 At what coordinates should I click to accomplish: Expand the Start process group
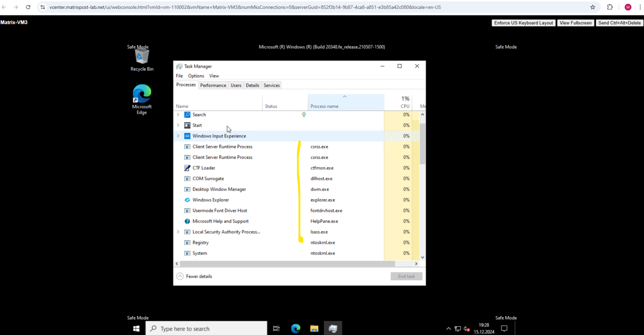178,125
